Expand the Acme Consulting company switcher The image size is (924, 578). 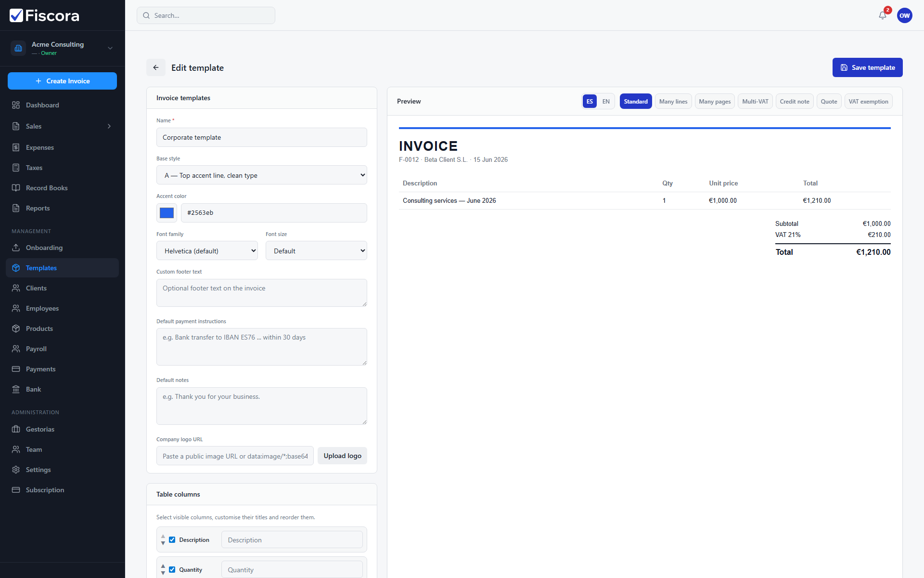(x=110, y=48)
